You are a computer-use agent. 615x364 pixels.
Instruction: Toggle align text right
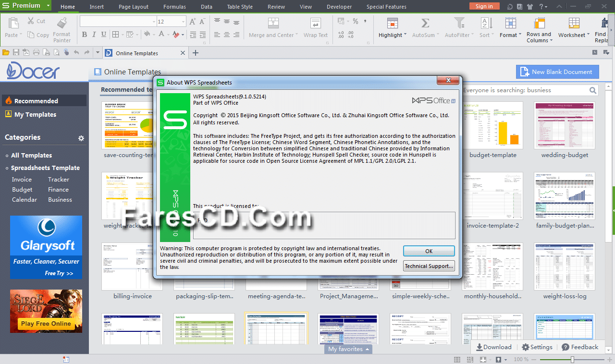(236, 35)
